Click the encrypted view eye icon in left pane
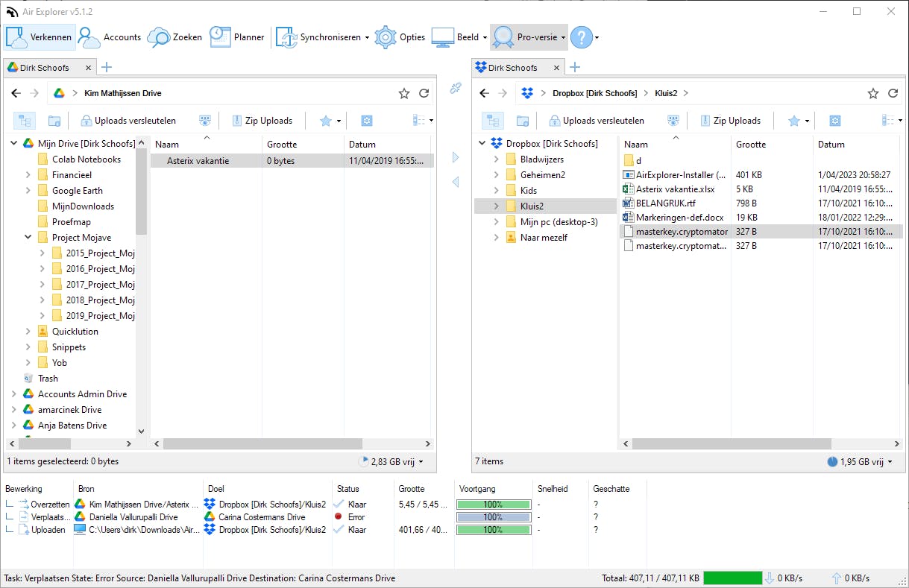Image resolution: width=909 pixels, height=588 pixels. (x=205, y=121)
